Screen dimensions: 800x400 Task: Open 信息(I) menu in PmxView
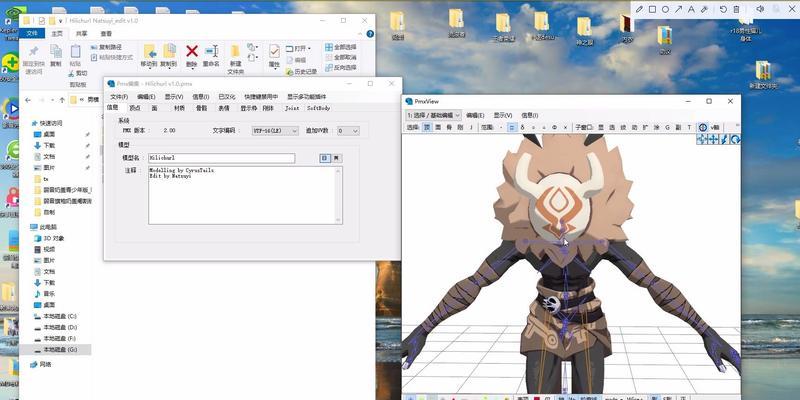[x=530, y=115]
